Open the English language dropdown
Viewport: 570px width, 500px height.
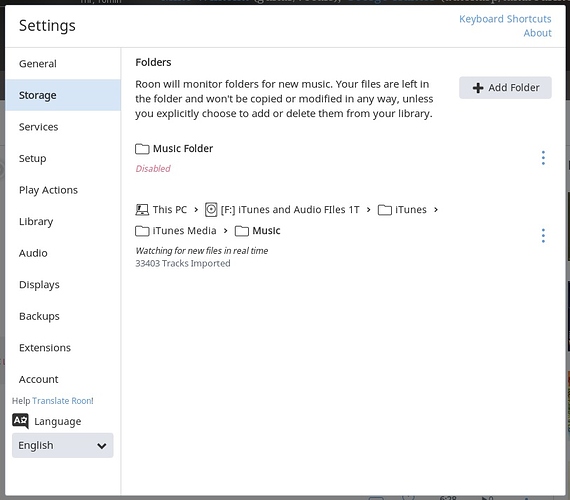[x=63, y=445]
